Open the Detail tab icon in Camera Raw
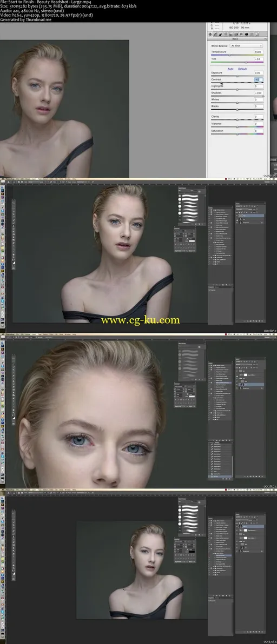The width and height of the screenshot is (277, 644). (220, 34)
